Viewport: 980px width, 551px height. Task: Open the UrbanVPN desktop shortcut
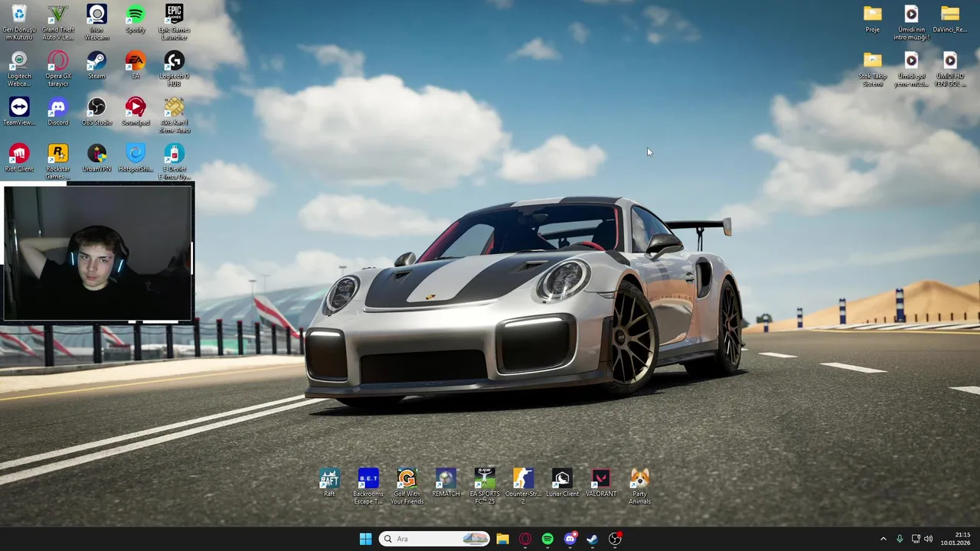coord(96,158)
